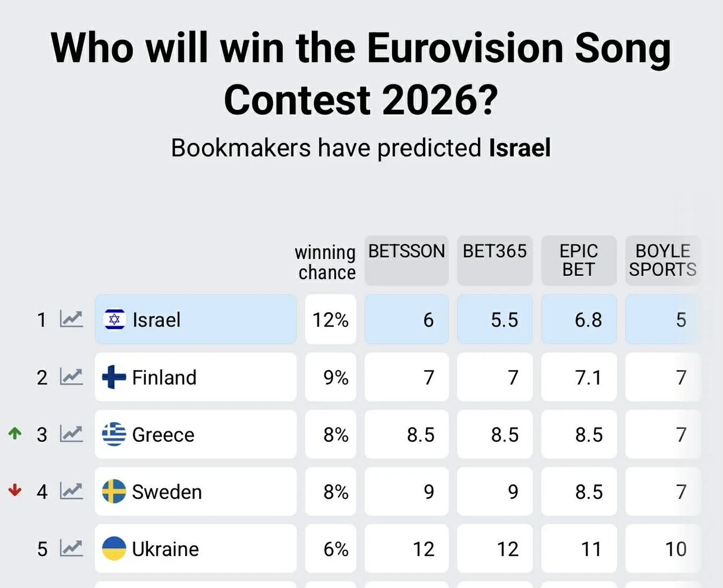Click Israel's highlighted BET365 odds of 5.5

[495, 319]
